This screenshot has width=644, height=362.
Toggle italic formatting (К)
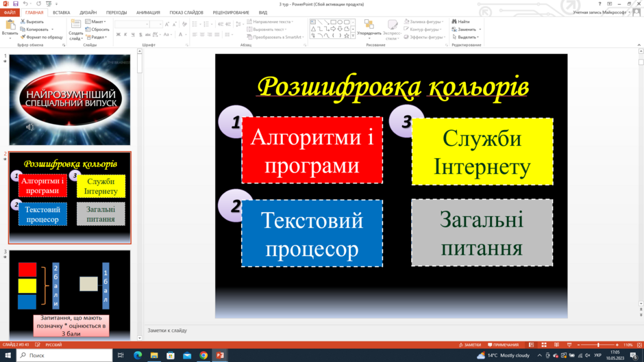click(125, 35)
